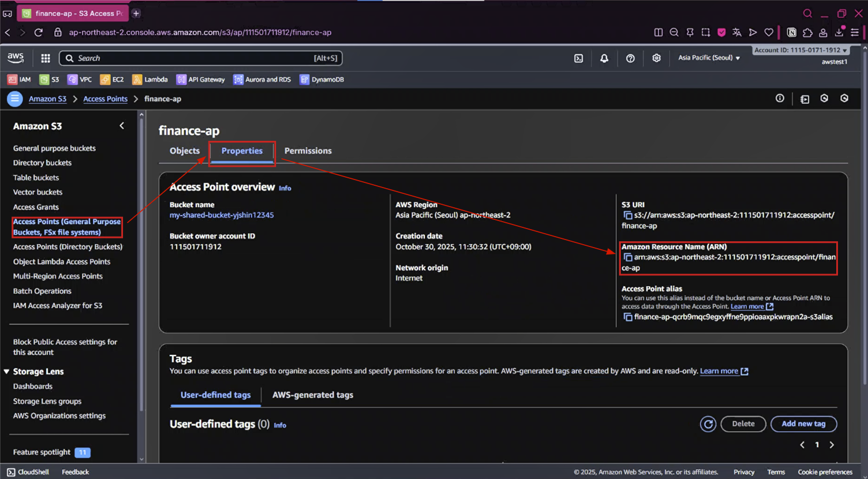Open Object Lambda Access Points in sidebar
Viewport: 868px width, 479px height.
click(62, 262)
